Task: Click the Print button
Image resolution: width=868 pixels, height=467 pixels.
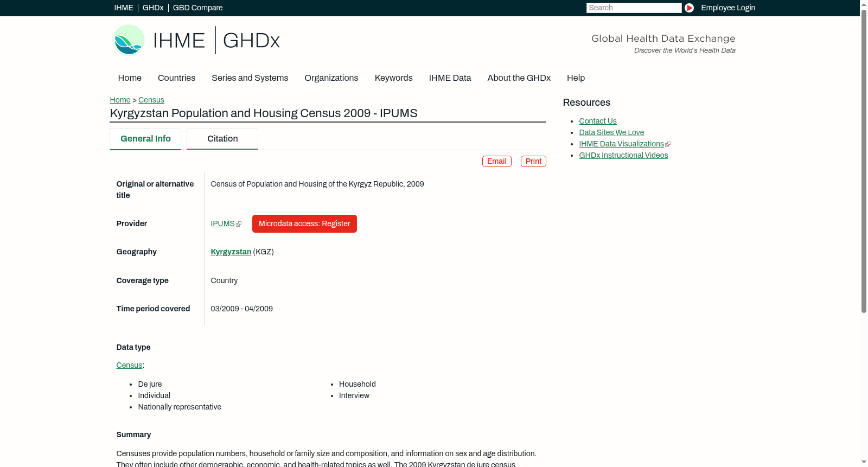Action: tap(533, 162)
